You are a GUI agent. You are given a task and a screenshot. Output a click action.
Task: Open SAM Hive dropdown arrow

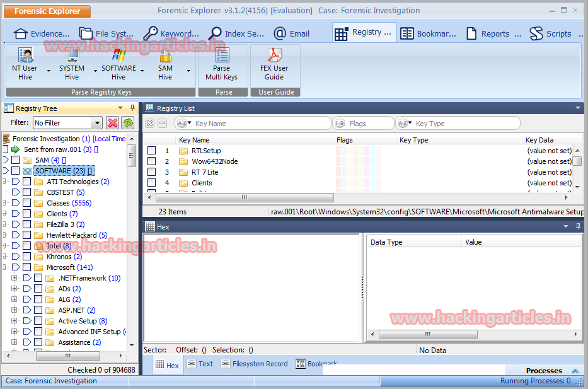[188, 71]
